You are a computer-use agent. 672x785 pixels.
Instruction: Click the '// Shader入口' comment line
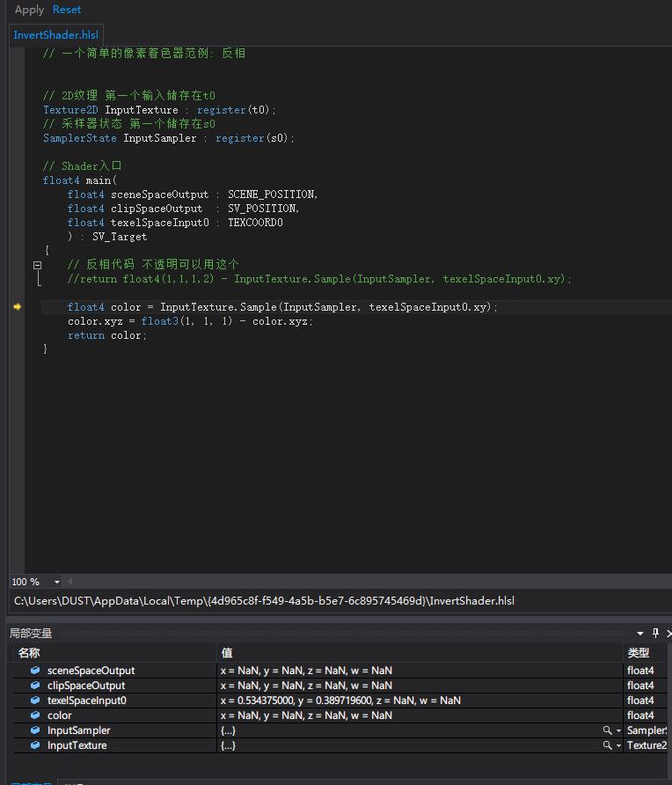point(83,165)
